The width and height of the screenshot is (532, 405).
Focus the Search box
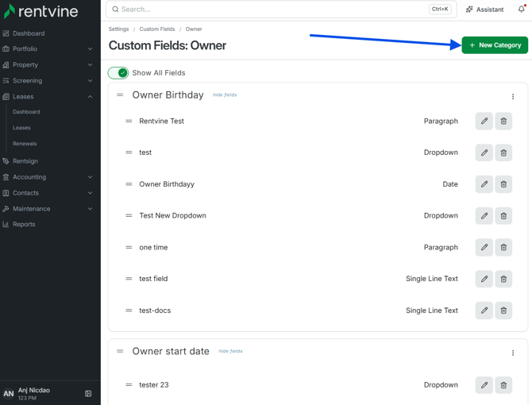(x=281, y=10)
